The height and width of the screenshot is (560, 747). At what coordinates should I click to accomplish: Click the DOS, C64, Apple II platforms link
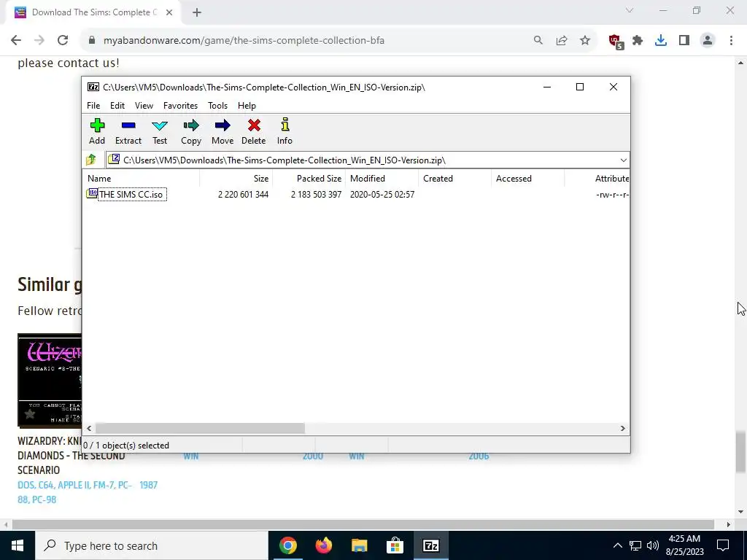coord(75,492)
